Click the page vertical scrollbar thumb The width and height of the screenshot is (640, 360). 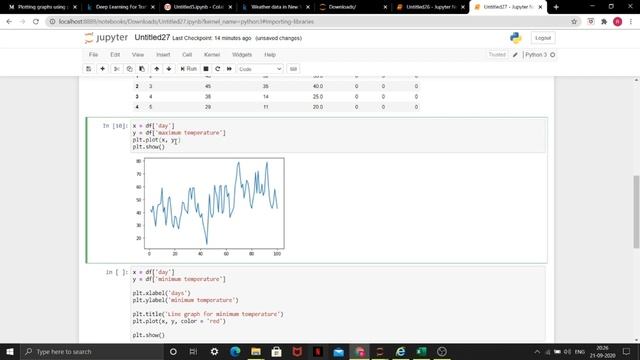pyautogui.click(x=636, y=212)
